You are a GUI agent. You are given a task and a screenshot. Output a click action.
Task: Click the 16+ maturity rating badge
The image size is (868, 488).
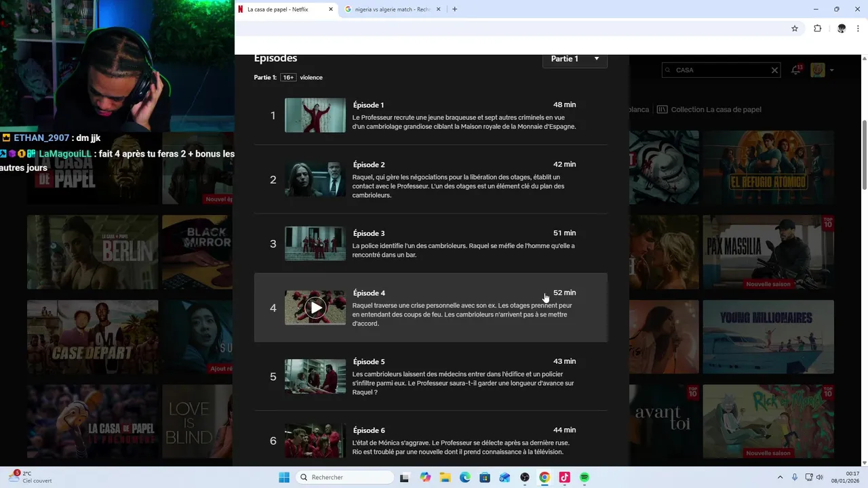tap(288, 77)
